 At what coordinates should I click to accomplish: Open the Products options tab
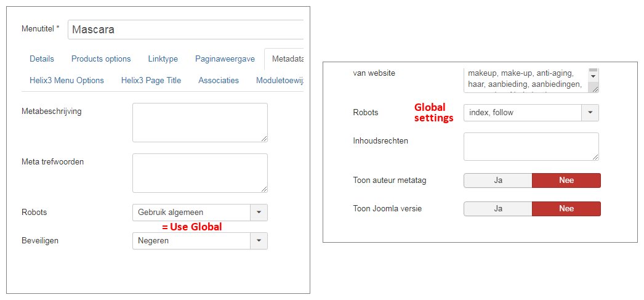tap(101, 59)
